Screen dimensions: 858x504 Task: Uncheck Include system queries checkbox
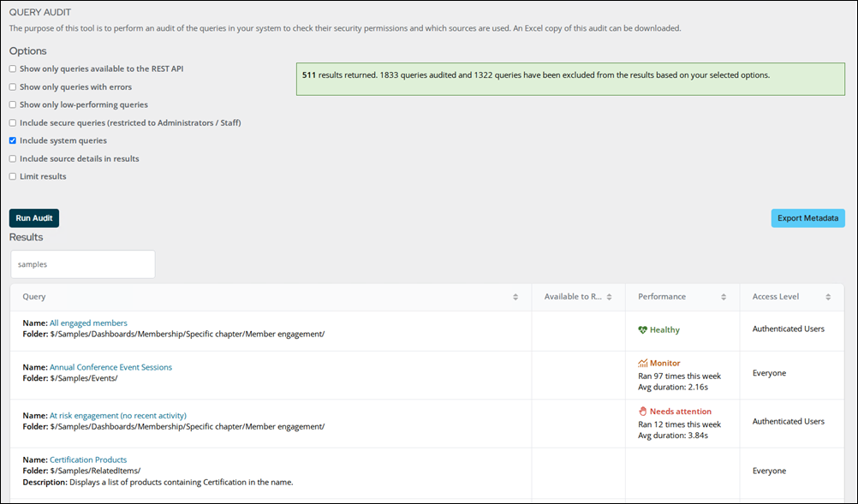point(13,140)
